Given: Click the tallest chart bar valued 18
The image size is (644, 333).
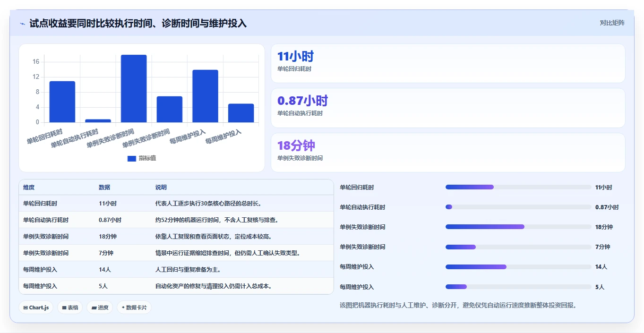Looking at the screenshot, I should pos(134,89).
